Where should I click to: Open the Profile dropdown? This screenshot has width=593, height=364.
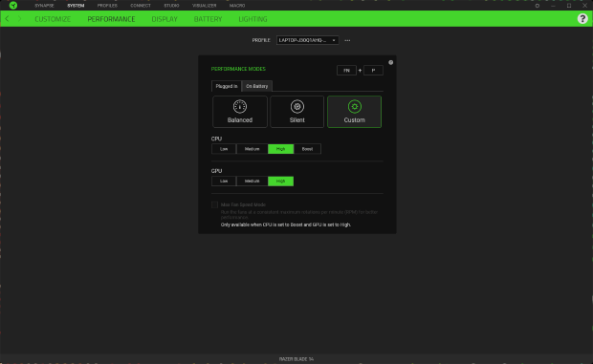click(x=307, y=40)
